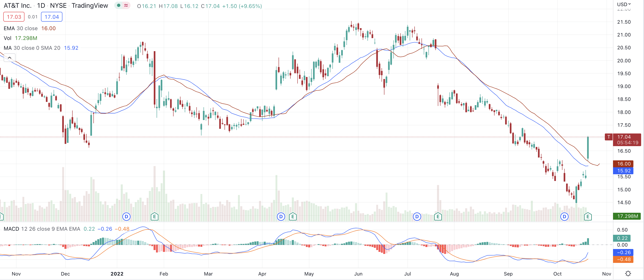
Task: Click the 17.04 buy price button
Action: [52, 17]
